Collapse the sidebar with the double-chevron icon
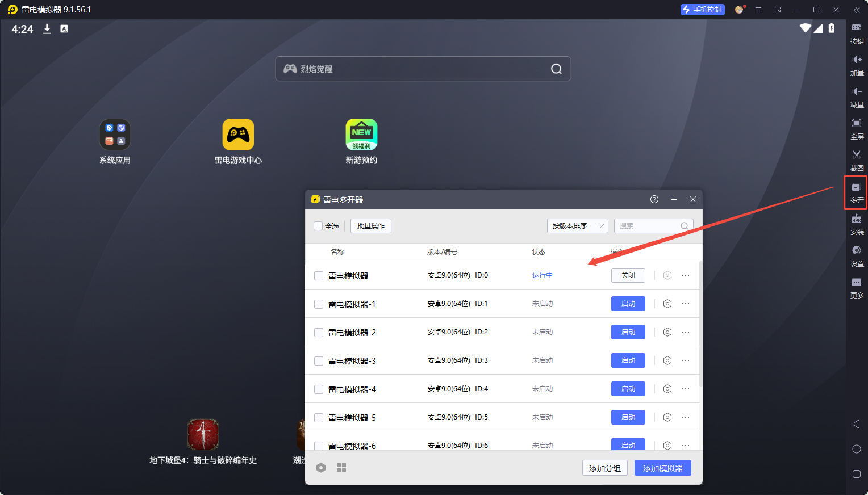Screen dimensions: 868x495 pyautogui.click(x=857, y=10)
